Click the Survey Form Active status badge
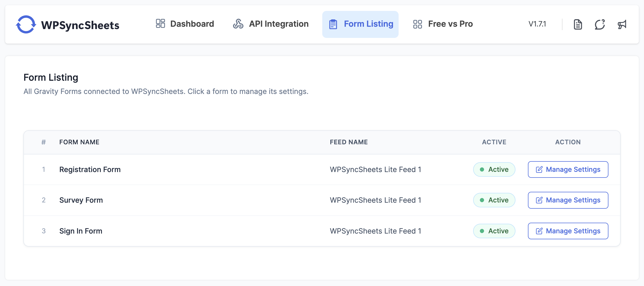The image size is (644, 286). point(494,200)
